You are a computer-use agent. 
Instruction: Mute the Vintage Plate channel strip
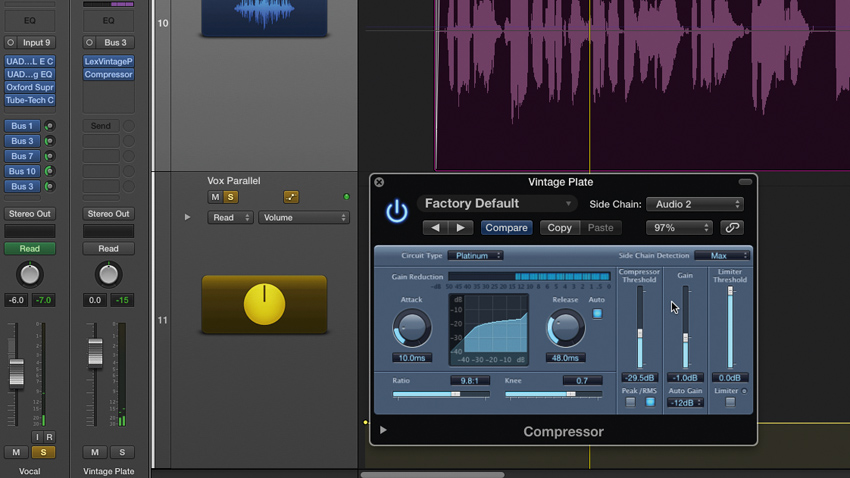pos(95,452)
